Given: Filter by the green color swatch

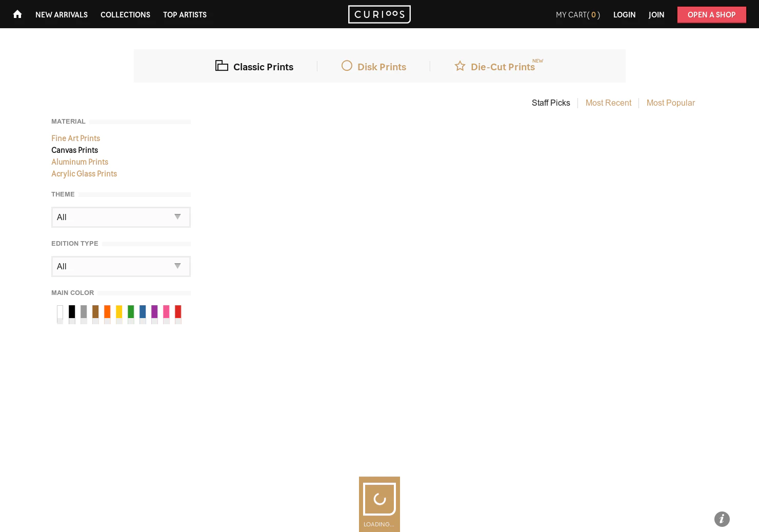Looking at the screenshot, I should (131, 312).
